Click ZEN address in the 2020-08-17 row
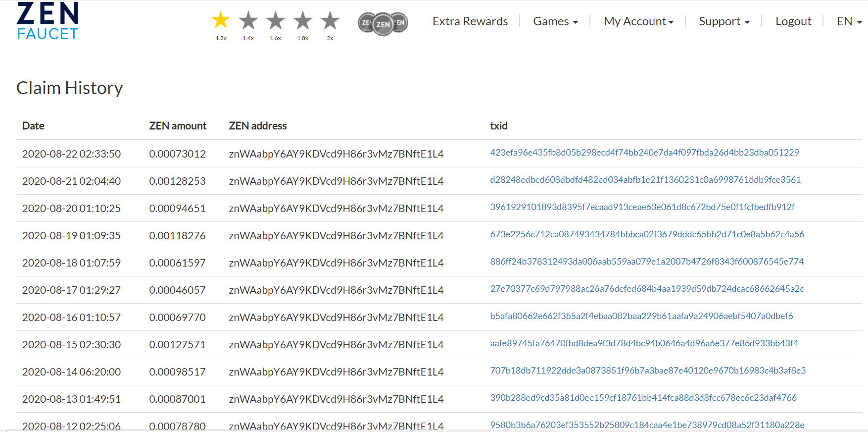The image size is (868, 432). point(336,290)
